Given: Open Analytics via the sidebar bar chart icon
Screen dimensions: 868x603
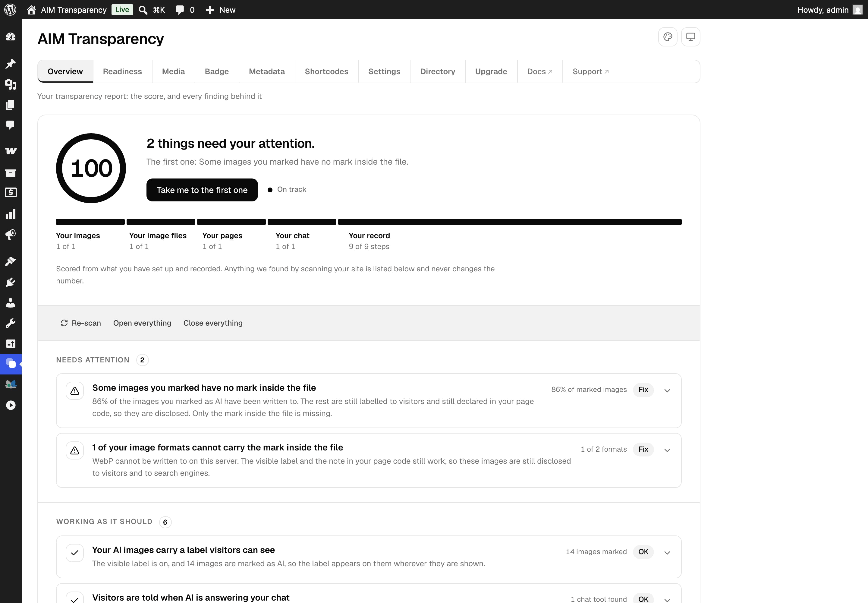Looking at the screenshot, I should coord(11,214).
